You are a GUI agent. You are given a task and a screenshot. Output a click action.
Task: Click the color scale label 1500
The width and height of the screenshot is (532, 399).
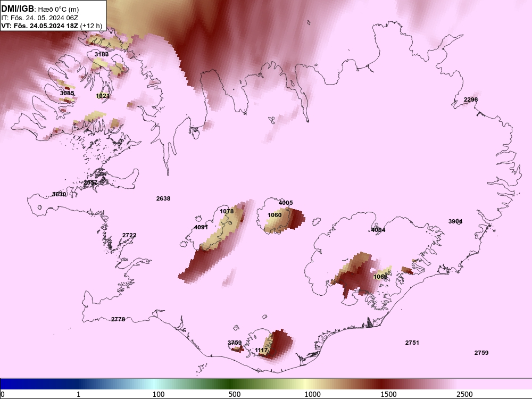pos(388,394)
